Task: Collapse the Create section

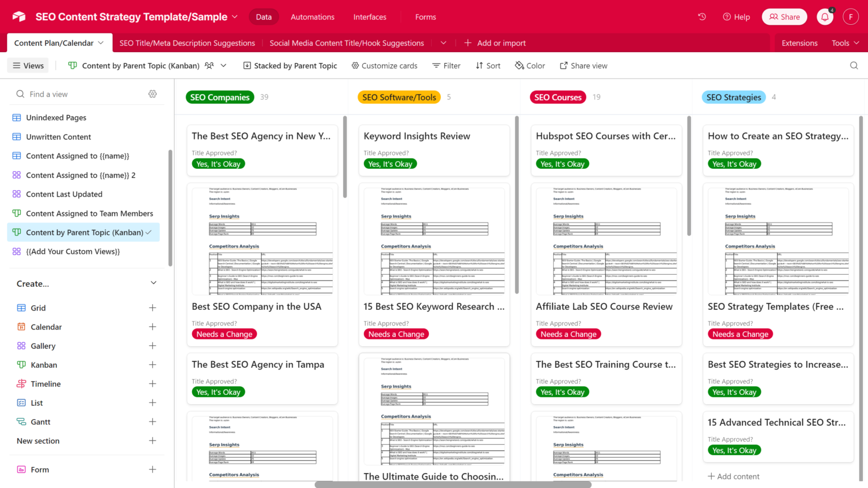Action: [153, 283]
